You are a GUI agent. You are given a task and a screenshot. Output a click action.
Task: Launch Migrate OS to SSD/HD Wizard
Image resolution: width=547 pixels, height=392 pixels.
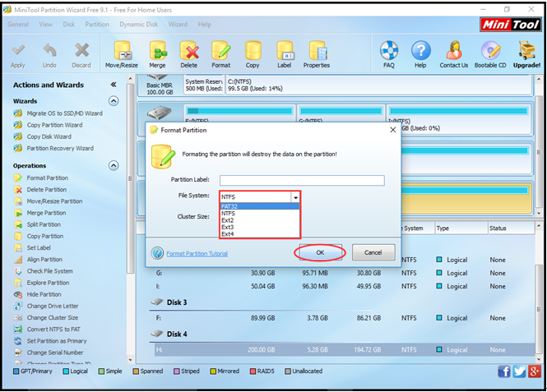coord(64,113)
